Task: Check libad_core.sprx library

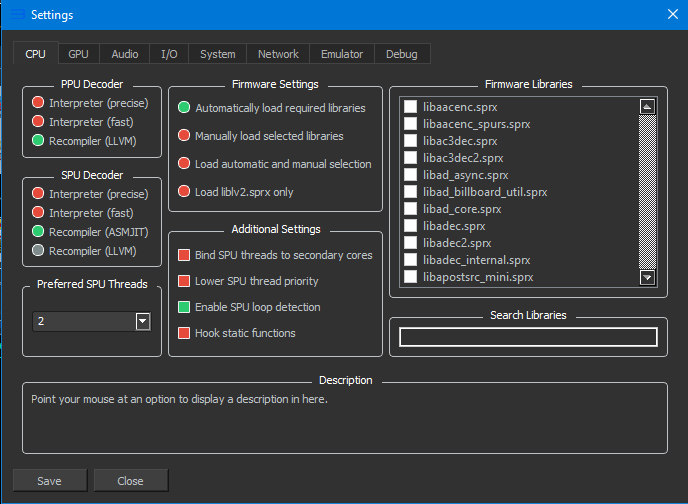Action: pos(410,209)
